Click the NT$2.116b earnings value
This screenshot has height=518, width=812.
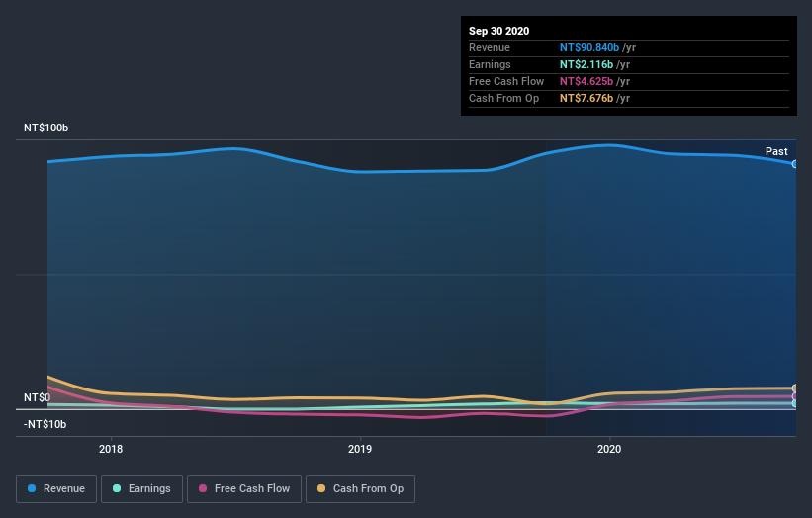[x=586, y=64]
